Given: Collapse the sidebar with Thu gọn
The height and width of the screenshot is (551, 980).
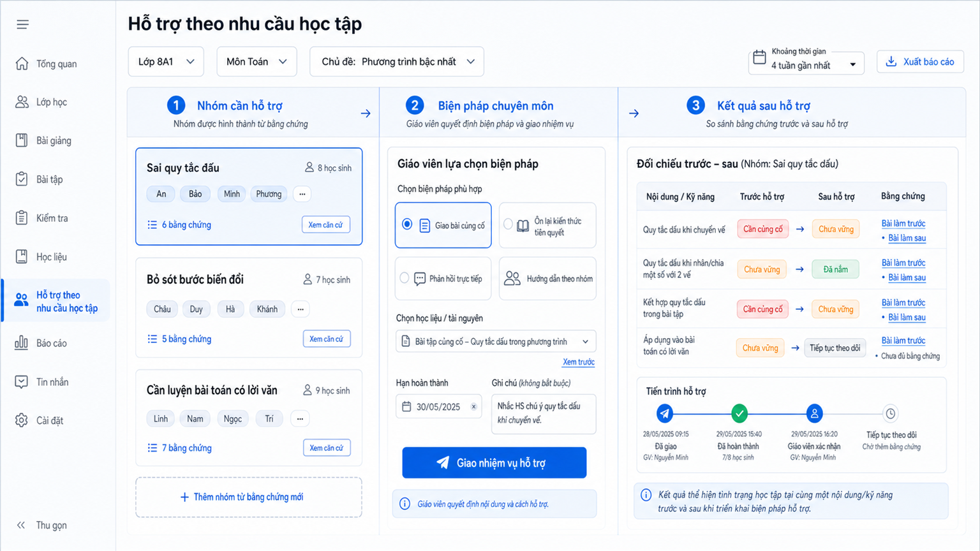Looking at the screenshot, I should pyautogui.click(x=42, y=525).
